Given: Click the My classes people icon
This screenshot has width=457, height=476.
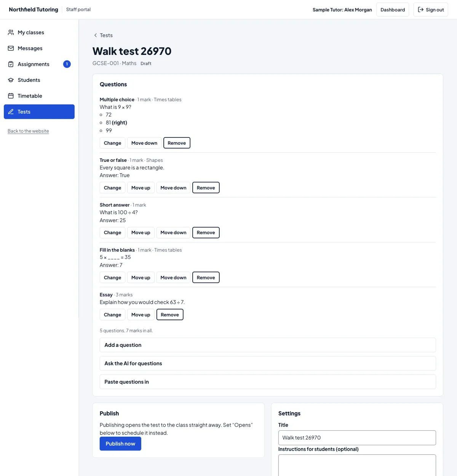Looking at the screenshot, I should click(11, 32).
